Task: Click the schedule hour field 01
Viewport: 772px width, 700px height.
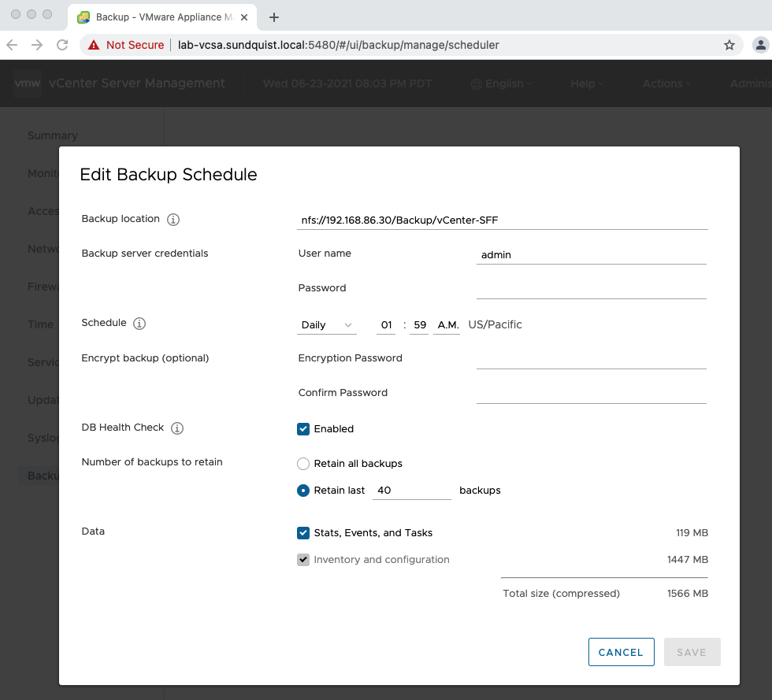Action: [x=386, y=325]
